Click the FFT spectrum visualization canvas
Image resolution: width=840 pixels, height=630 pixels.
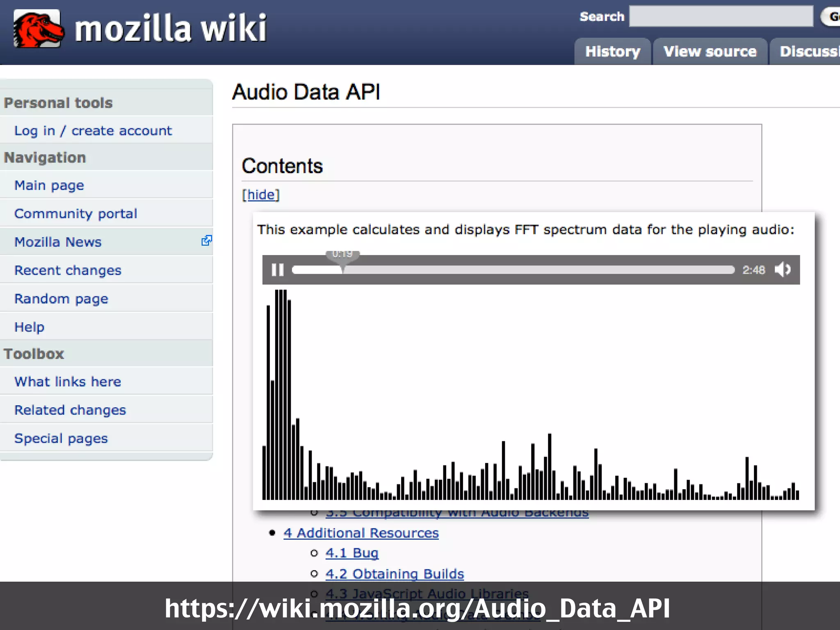click(x=531, y=394)
